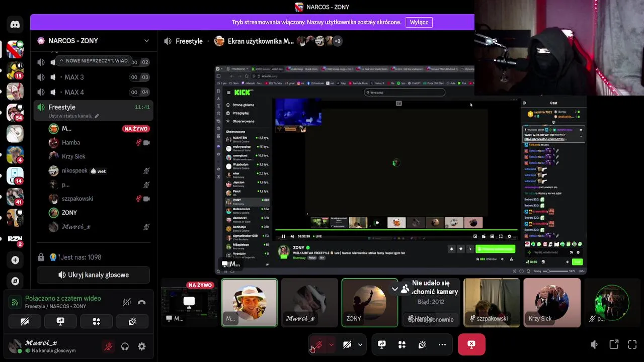Unmute microphone in the user panel

[108, 346]
